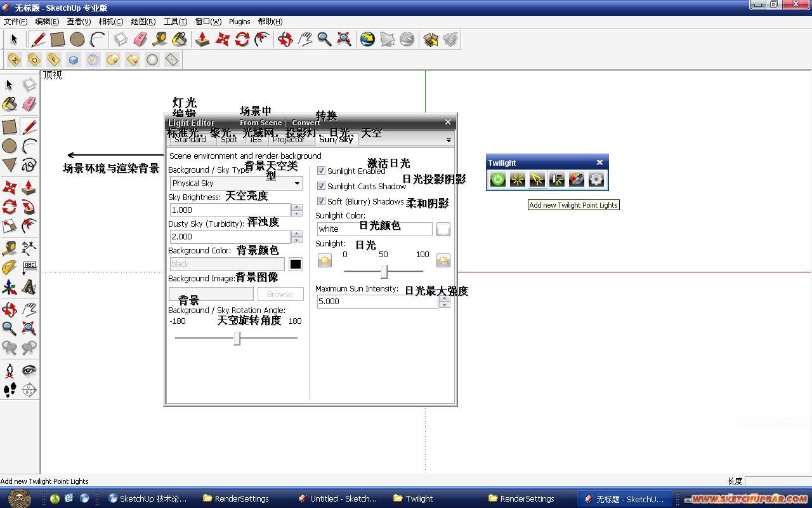Select the Freehand tool in left palette
Image resolution: width=812 pixels, height=508 pixels.
point(29,166)
